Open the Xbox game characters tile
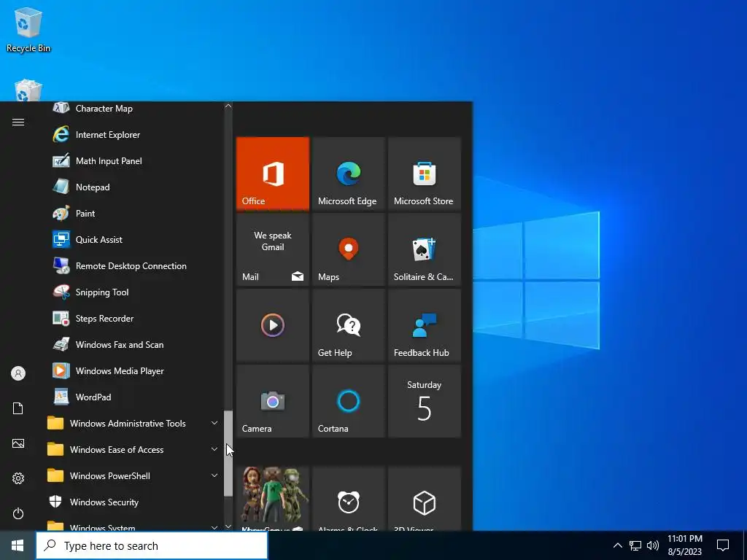 (x=273, y=499)
